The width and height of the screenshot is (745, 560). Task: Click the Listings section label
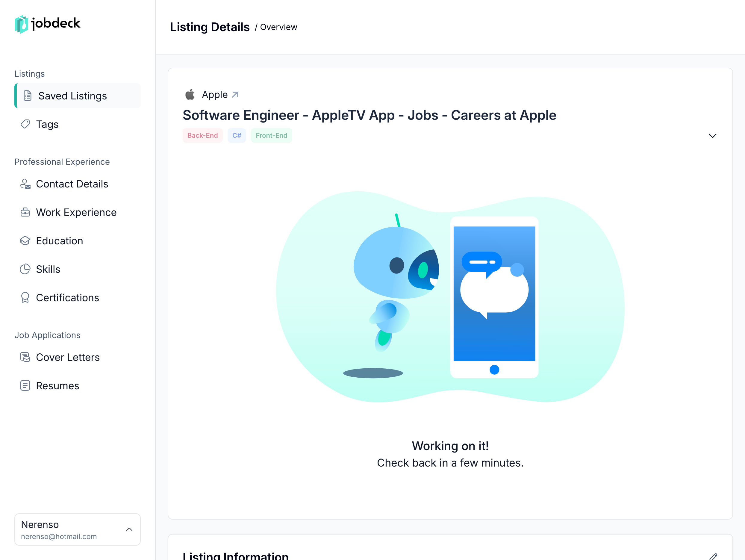[30, 74]
